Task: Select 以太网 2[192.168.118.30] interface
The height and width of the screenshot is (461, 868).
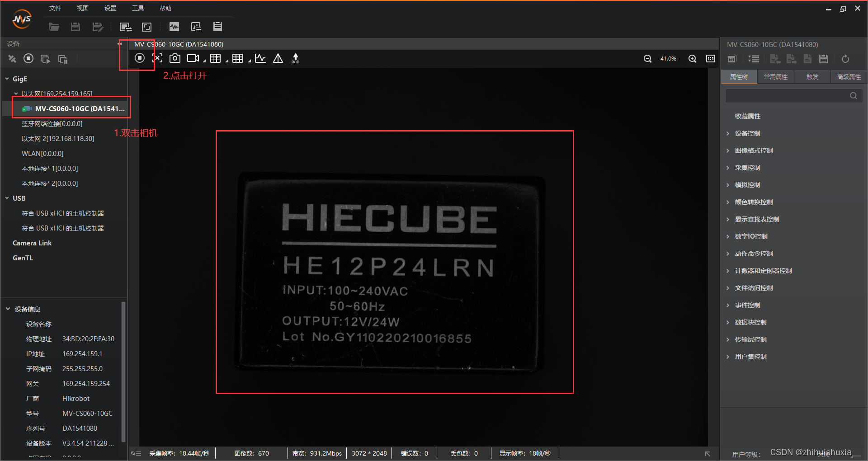Action: point(58,139)
